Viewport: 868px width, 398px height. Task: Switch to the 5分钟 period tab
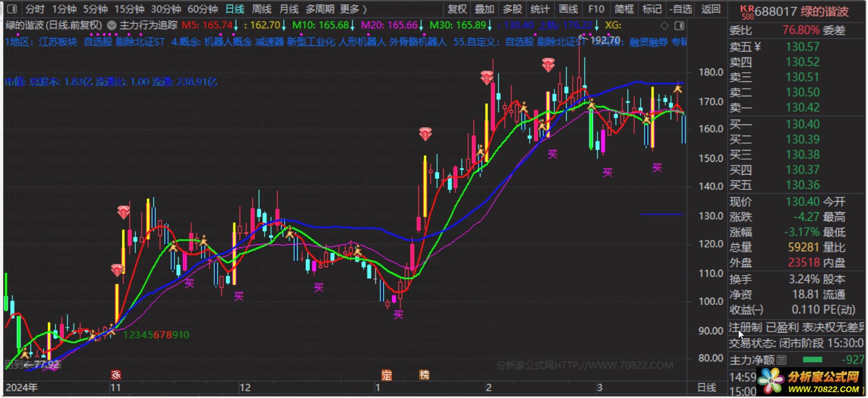coord(95,9)
